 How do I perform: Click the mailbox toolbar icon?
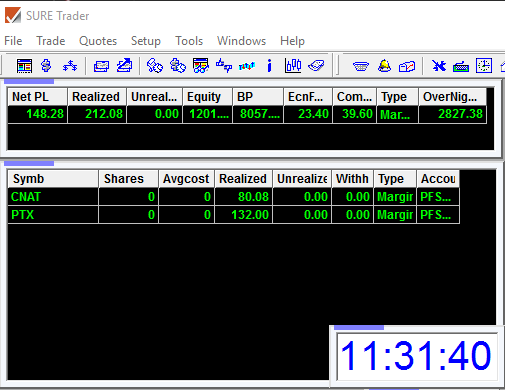[x=407, y=66]
